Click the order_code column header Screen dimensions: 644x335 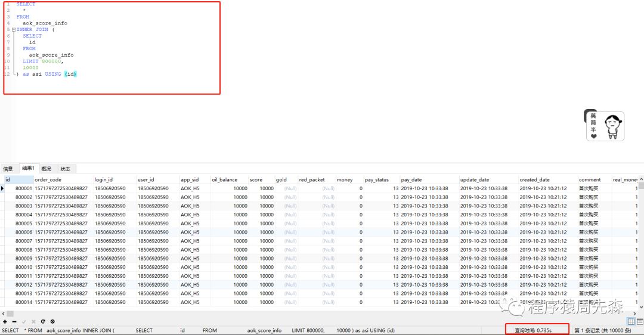click(x=64, y=179)
